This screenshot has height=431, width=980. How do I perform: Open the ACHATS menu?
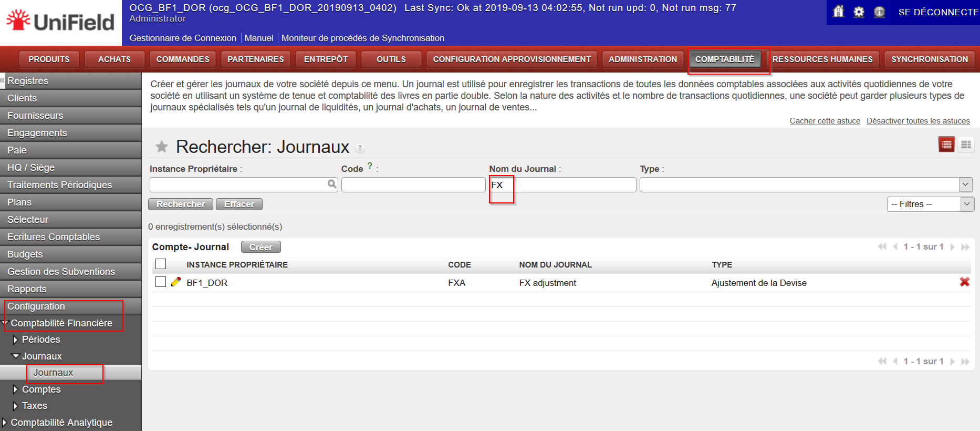114,59
